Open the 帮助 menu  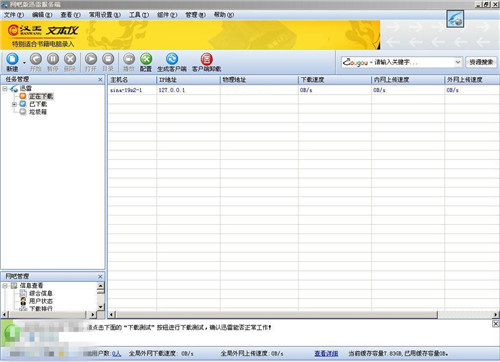(224, 15)
